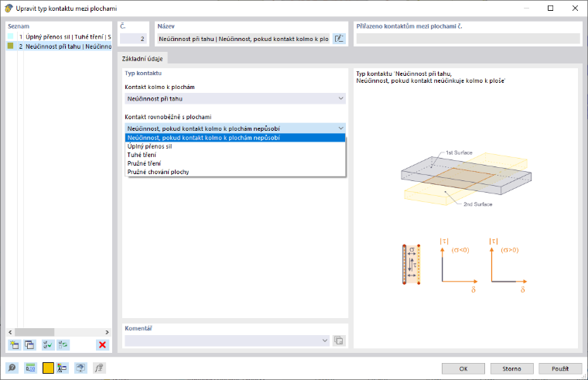
Task: Close the dialog window
Action: 575,9
